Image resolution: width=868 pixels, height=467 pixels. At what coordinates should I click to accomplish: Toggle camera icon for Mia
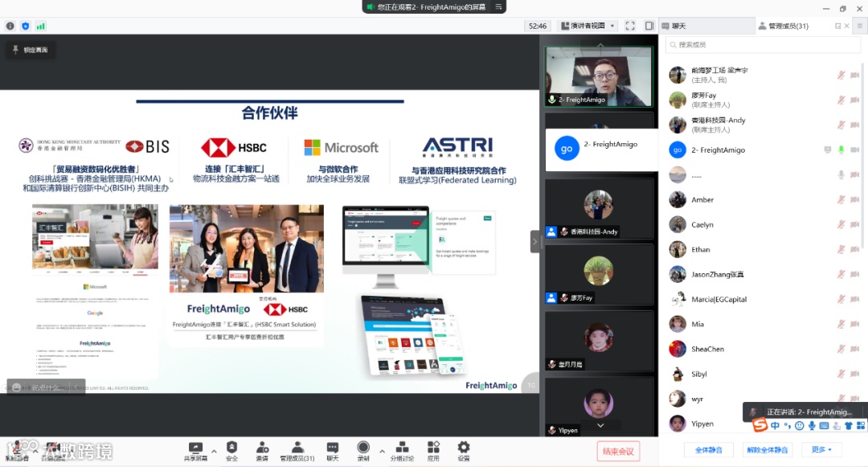click(x=854, y=324)
